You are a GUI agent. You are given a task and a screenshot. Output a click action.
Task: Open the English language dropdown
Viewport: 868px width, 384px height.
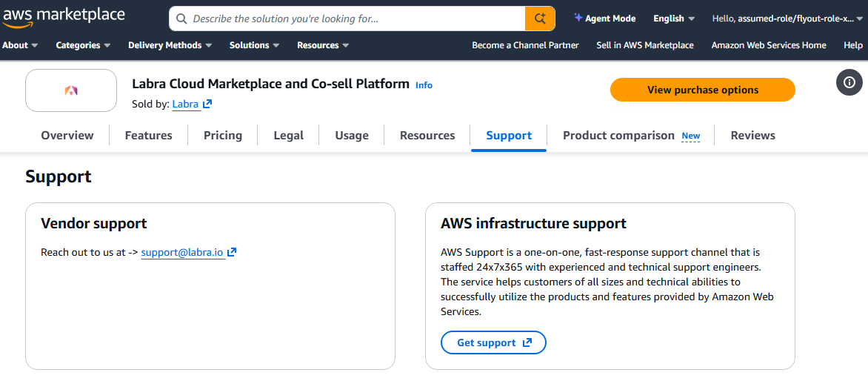click(x=673, y=19)
